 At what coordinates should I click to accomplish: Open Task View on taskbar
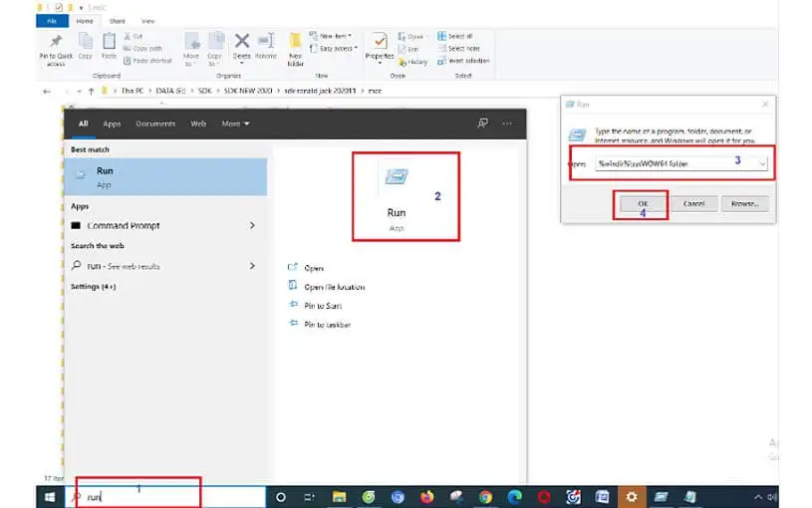click(x=309, y=497)
